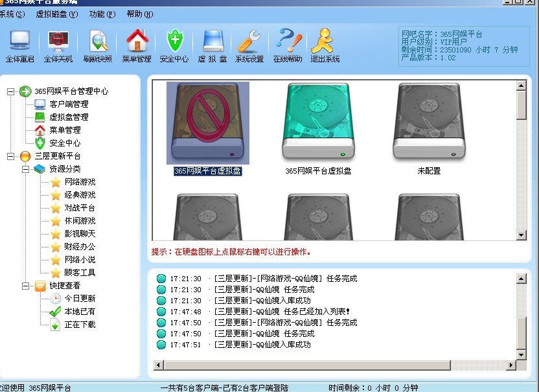The height and width of the screenshot is (392, 539).
Task: Click the log panel vertical scrollbar thumb
Action: (x=522, y=333)
